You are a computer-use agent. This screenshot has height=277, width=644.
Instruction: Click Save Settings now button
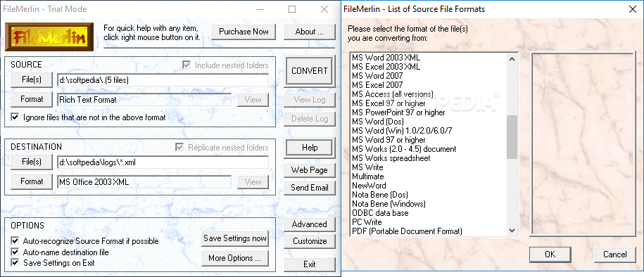(235, 238)
